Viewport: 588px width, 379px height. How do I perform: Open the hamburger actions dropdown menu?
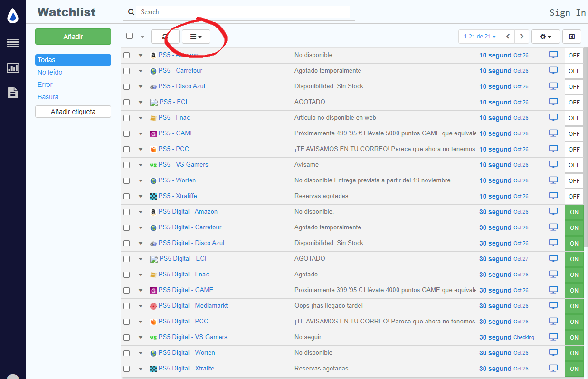[196, 37]
